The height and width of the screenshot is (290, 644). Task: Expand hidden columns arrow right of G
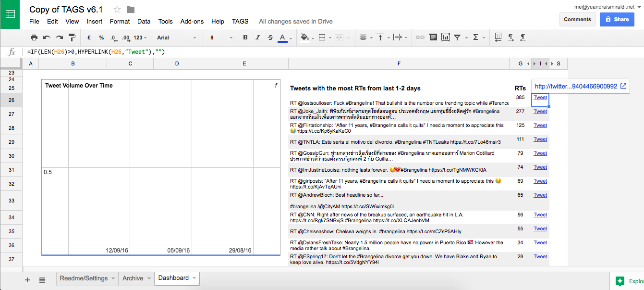529,63
